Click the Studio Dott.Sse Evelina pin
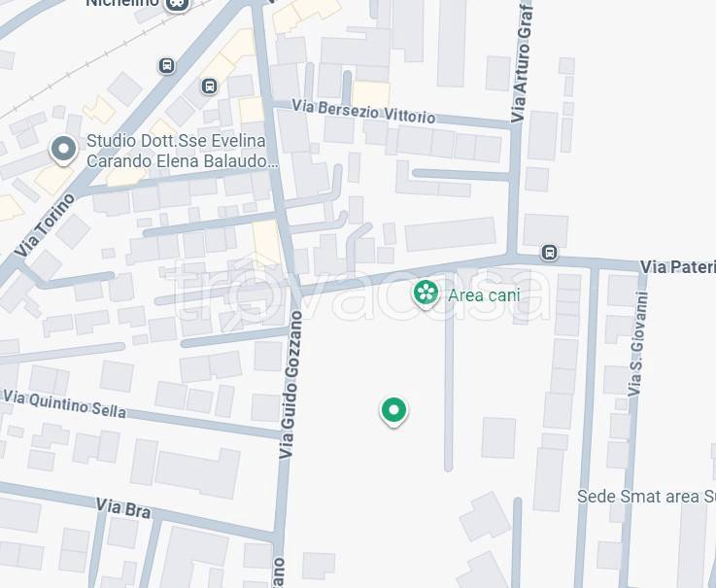Viewport: 716px width, 588px height. 63,151
